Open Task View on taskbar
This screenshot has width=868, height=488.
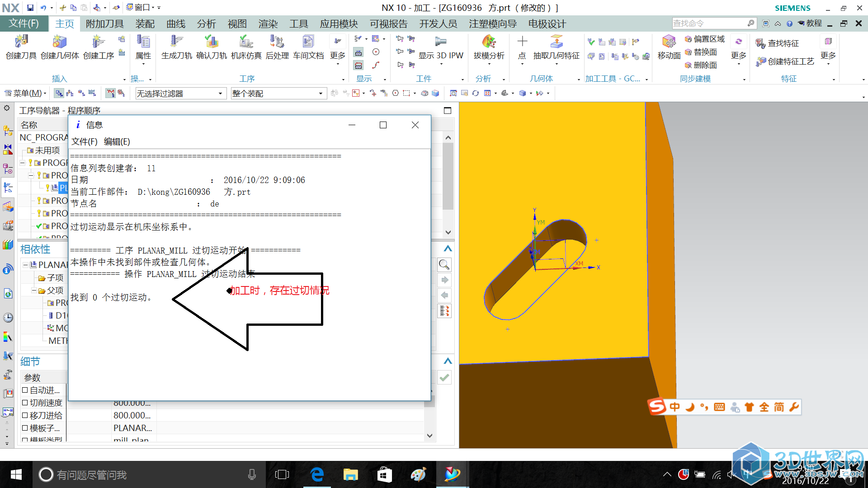click(282, 474)
